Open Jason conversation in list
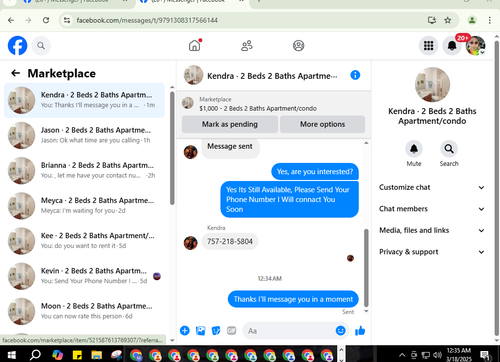The height and width of the screenshot is (362, 500). (84, 135)
